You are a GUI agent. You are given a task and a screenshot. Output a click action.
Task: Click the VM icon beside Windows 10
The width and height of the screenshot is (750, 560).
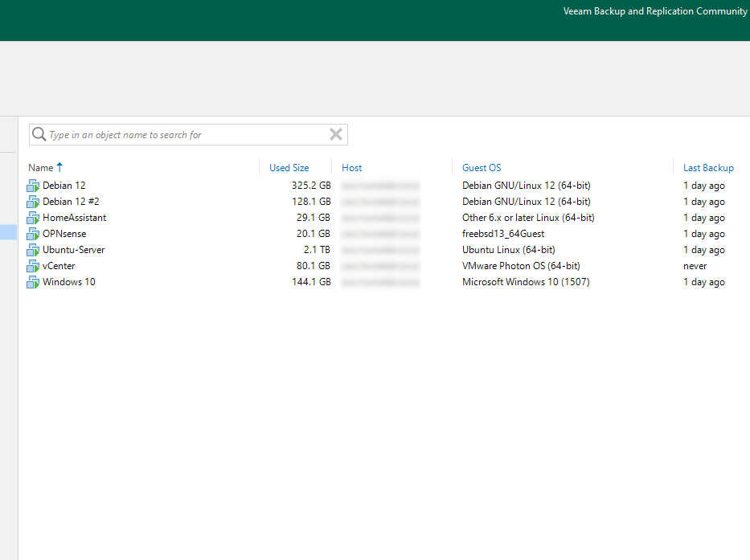[x=33, y=282]
